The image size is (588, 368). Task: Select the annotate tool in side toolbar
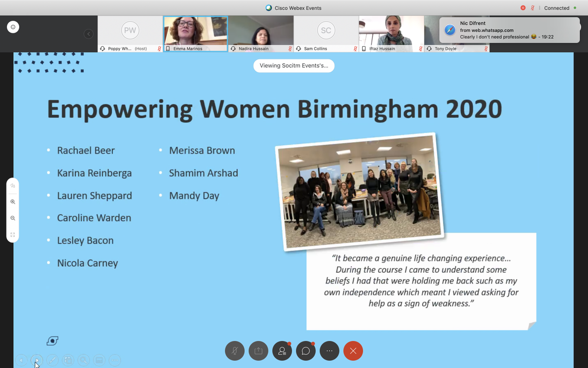pyautogui.click(x=13, y=186)
